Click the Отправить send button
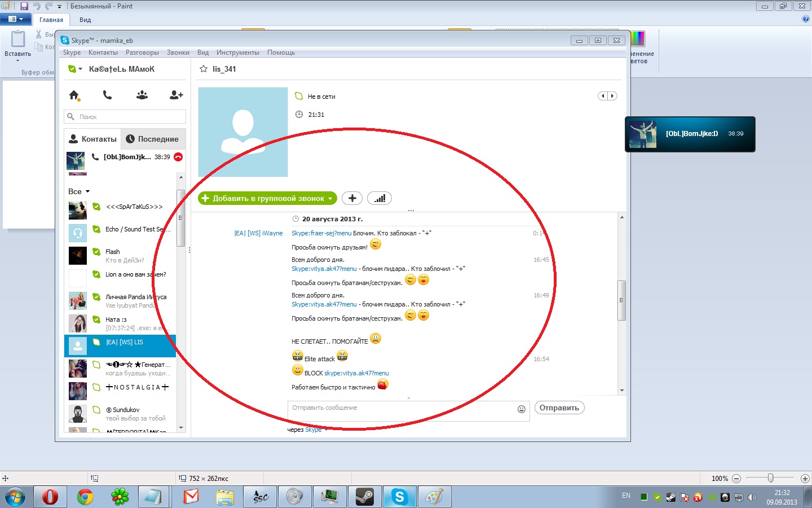 pos(559,408)
